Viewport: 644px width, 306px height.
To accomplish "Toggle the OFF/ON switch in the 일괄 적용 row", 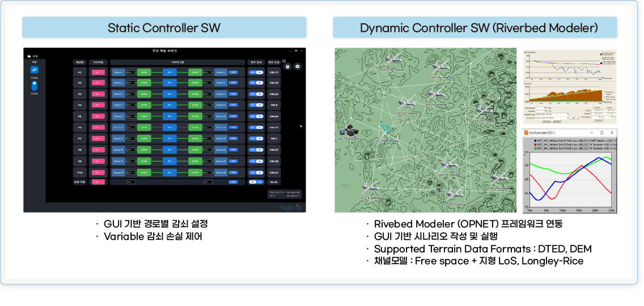I will click(256, 182).
